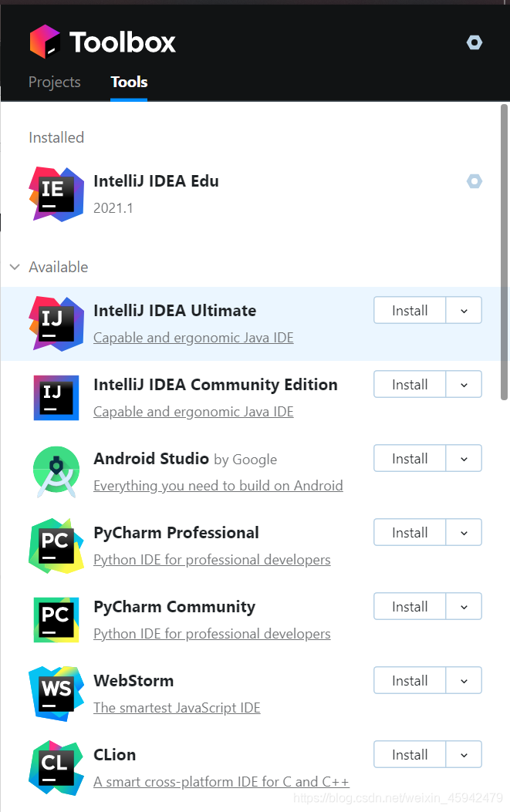Click the 'CLion' title

pyautogui.click(x=114, y=755)
